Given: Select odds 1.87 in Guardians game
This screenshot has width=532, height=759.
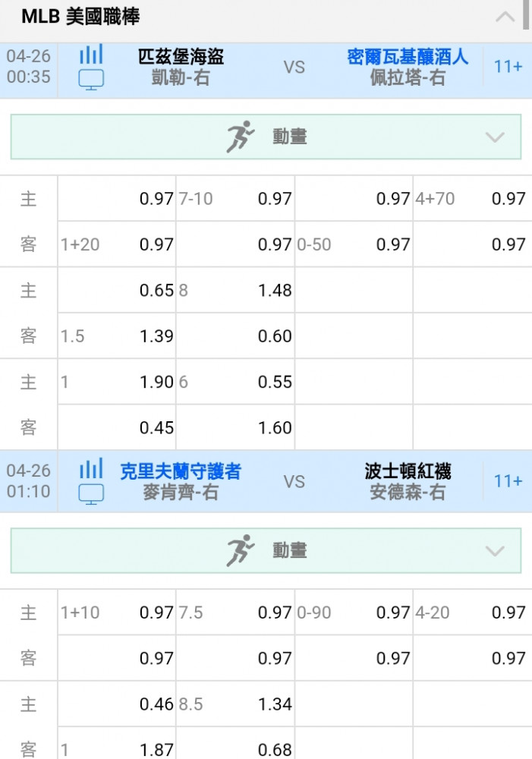Looking at the screenshot, I should pyautogui.click(x=156, y=750).
